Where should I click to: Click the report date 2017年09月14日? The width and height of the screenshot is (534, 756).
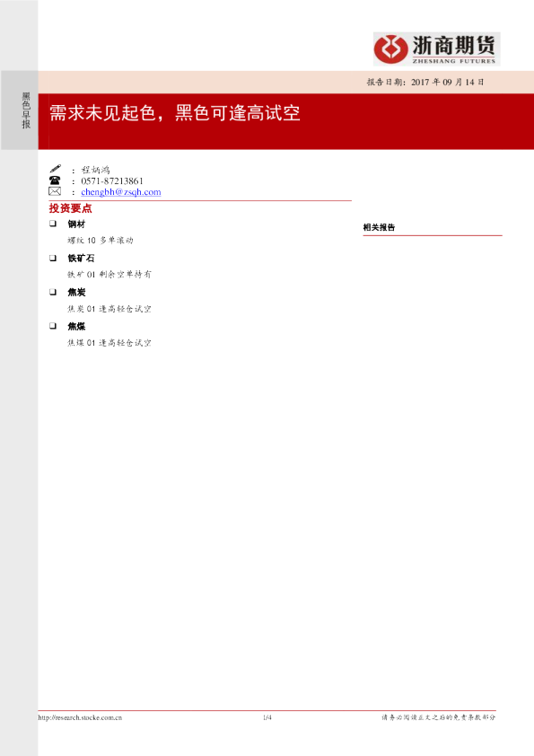point(448,82)
